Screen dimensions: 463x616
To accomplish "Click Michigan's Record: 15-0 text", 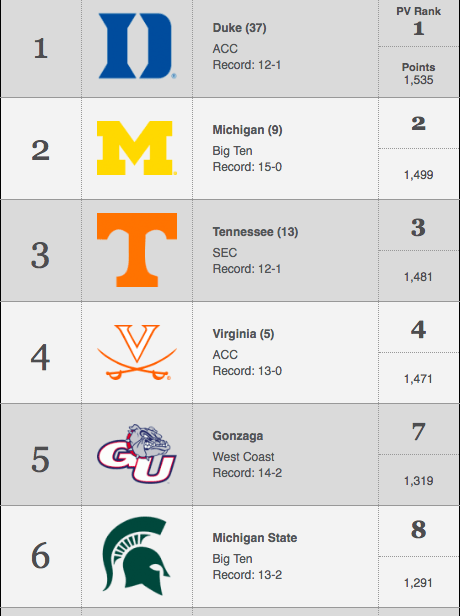I will click(247, 167).
